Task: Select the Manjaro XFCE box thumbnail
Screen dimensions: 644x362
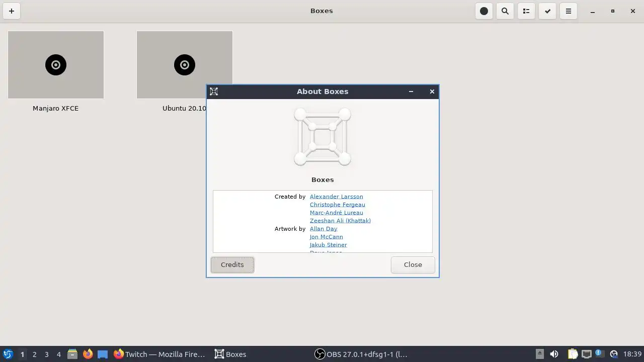Action: pos(56,65)
